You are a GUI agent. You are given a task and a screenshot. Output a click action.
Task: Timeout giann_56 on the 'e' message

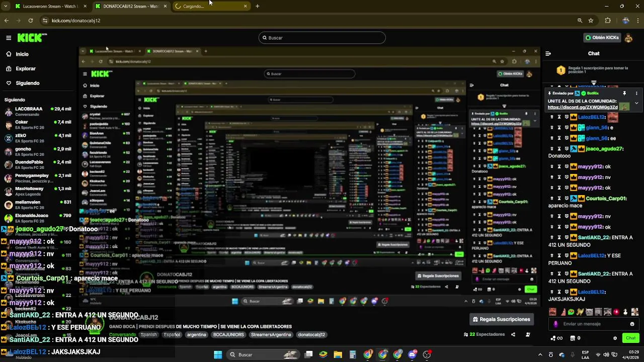tap(559, 128)
